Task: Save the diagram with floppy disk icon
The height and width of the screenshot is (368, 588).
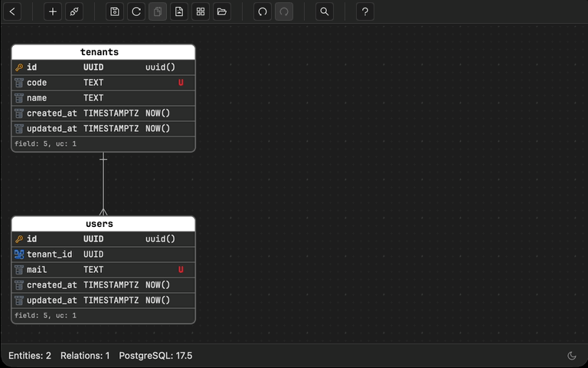Action: click(x=115, y=11)
